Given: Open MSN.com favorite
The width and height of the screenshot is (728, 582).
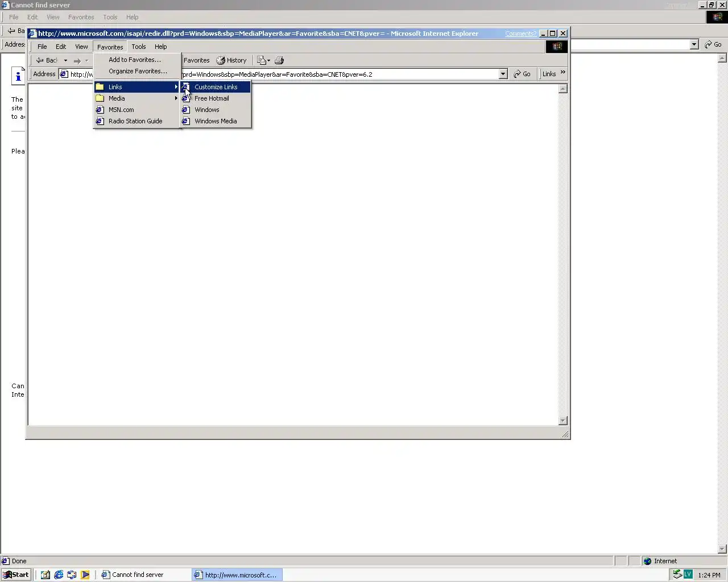Looking at the screenshot, I should pos(137,110).
